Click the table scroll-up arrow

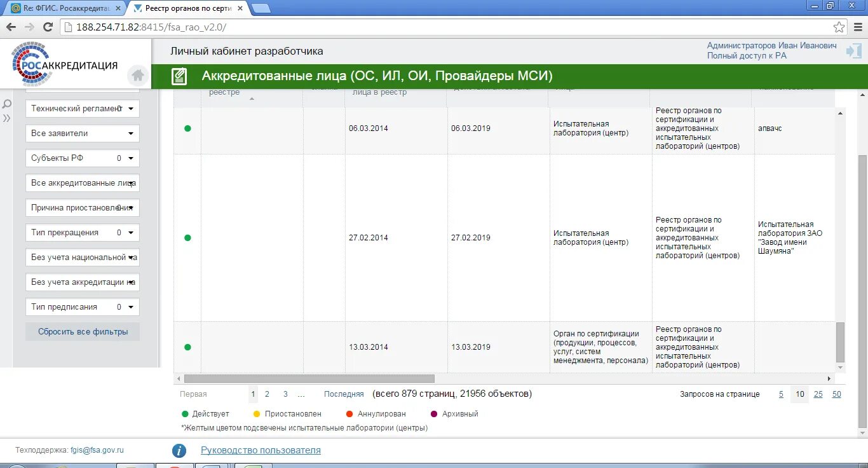click(x=841, y=113)
